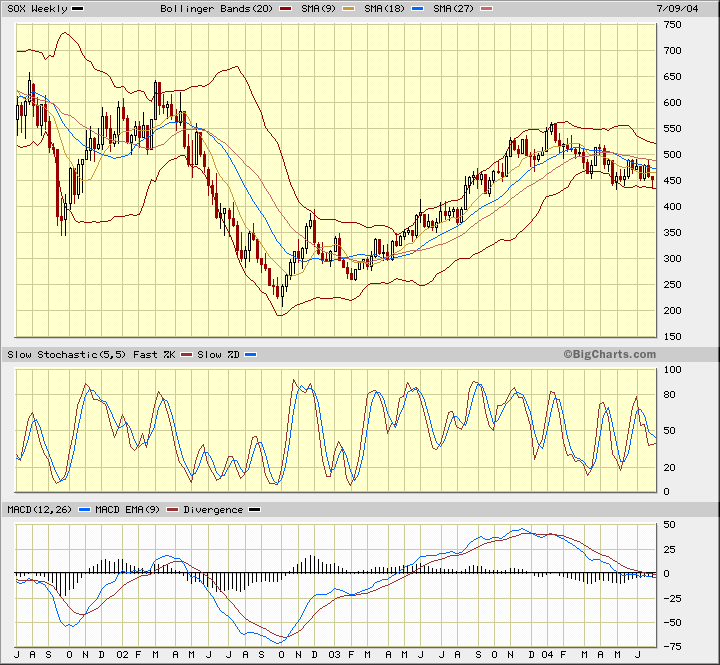Click the SOX Weekly chart title
This screenshot has width=720, height=665.
pos(37,9)
